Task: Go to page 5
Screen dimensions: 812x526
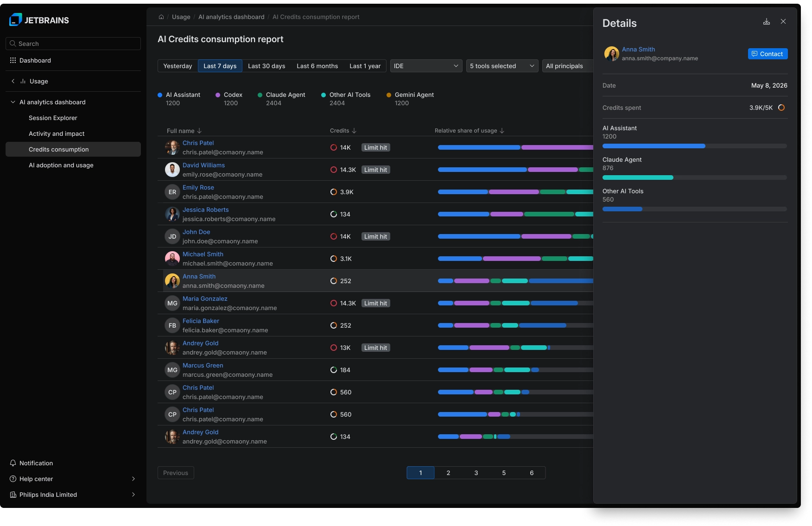Action: (x=504, y=473)
